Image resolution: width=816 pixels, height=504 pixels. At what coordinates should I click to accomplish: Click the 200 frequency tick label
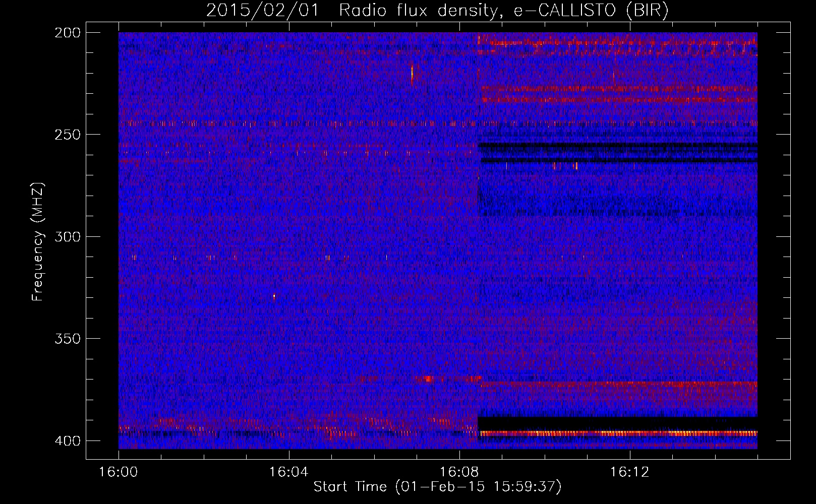[67, 33]
